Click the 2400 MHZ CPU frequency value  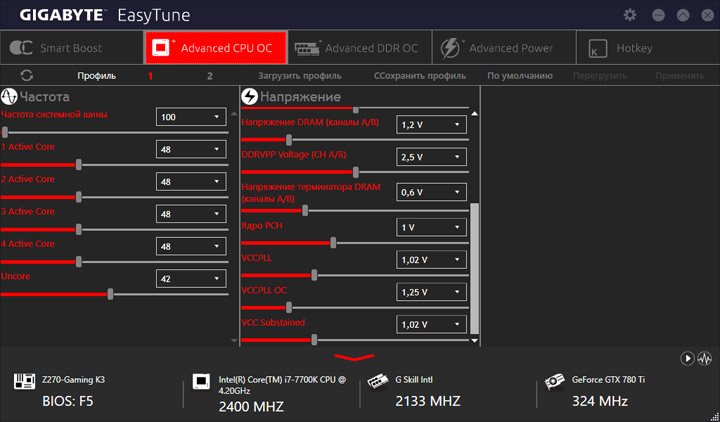click(x=251, y=406)
